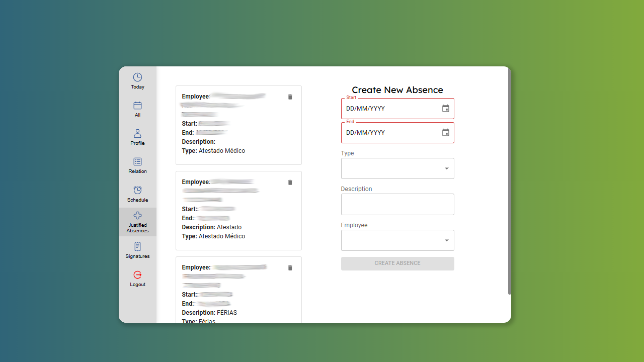
Task: Open the Relation list page
Action: point(137,162)
